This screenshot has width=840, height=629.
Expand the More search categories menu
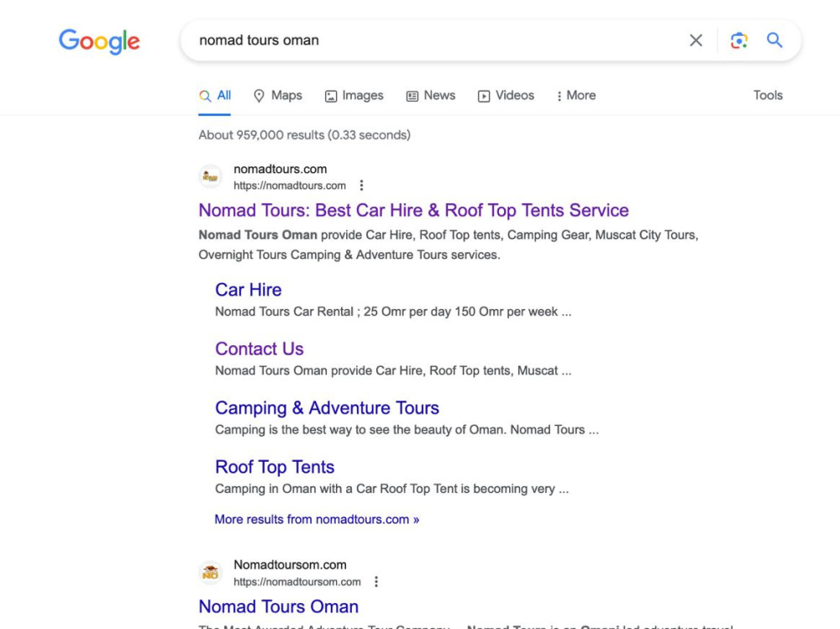pos(576,96)
